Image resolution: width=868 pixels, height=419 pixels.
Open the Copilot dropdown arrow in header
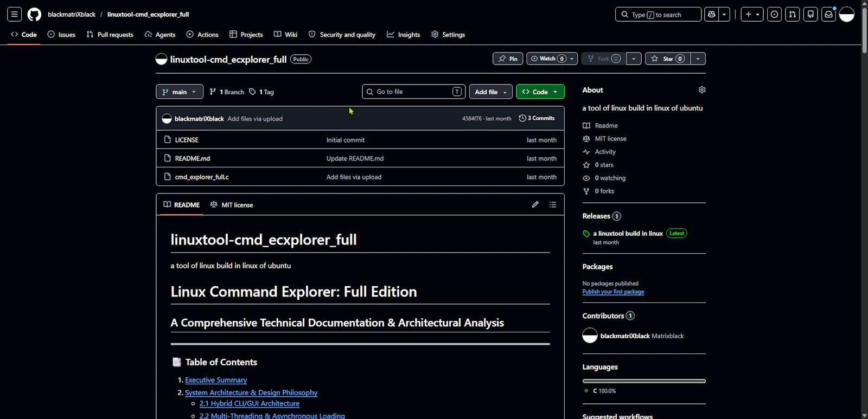coord(725,15)
